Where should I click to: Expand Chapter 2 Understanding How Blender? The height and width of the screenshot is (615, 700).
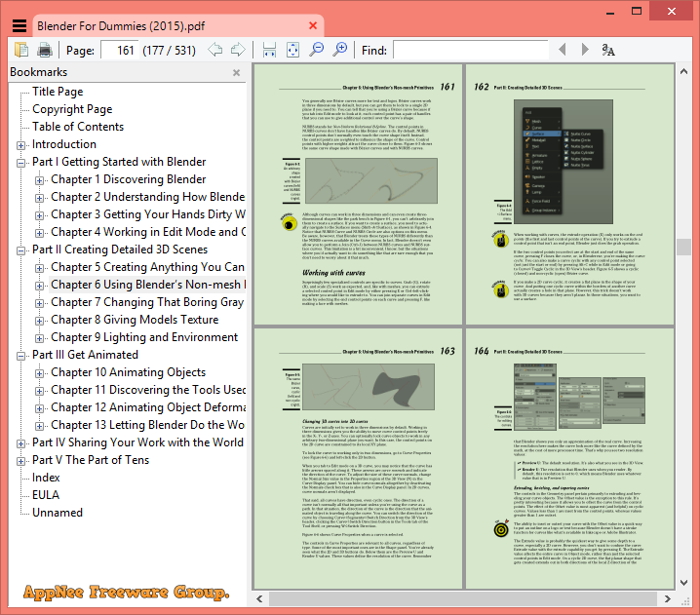[x=39, y=198]
